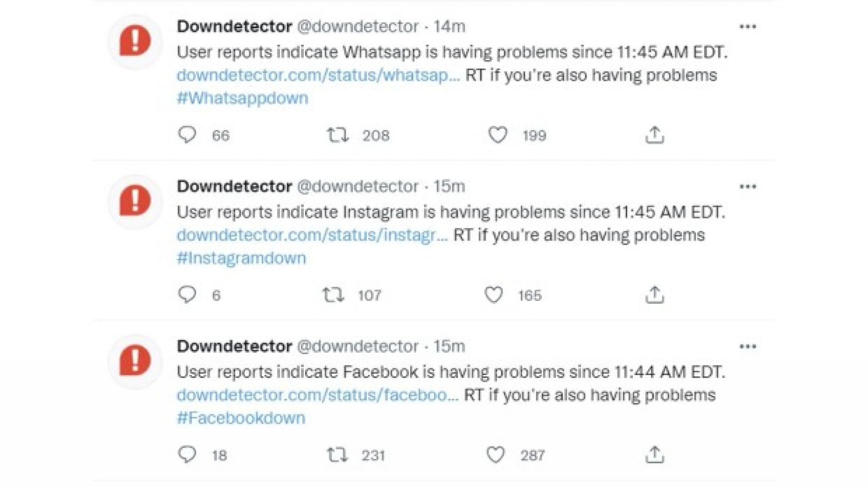This screenshot has height=487, width=868.
Task: Retweet the Whatsapp problems tweet
Action: 338,135
